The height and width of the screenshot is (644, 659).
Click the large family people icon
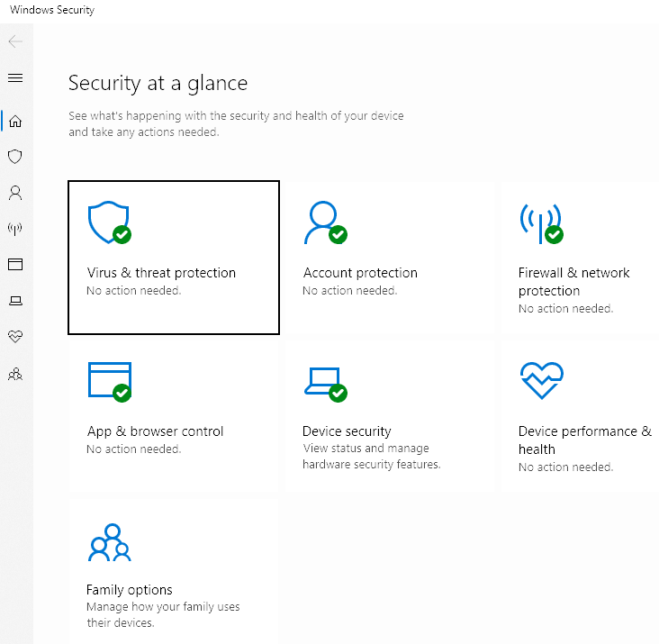pos(110,542)
